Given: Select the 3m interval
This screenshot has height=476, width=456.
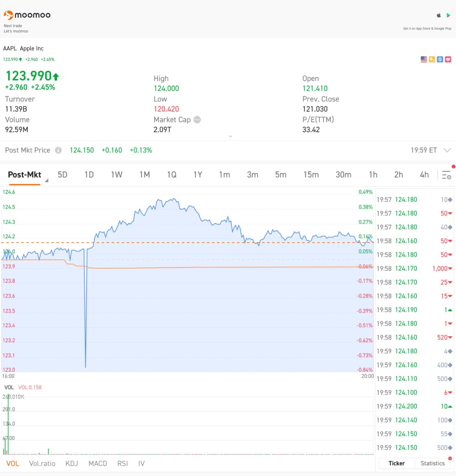Looking at the screenshot, I should (x=253, y=175).
